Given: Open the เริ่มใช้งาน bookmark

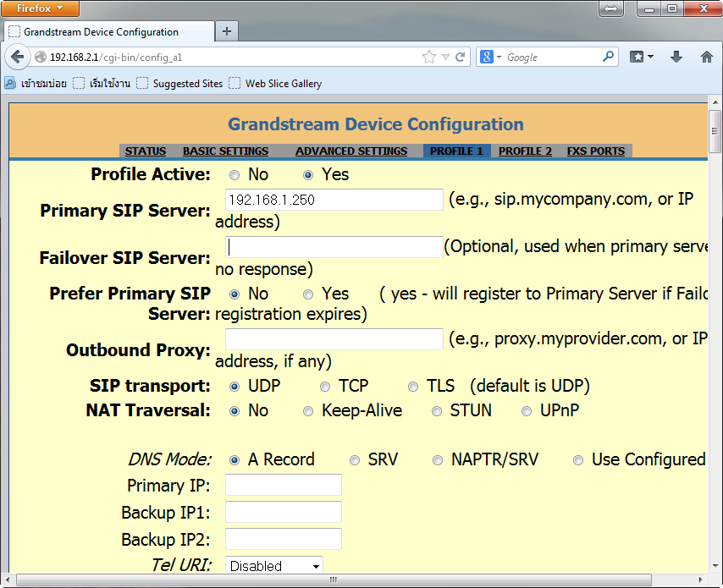Looking at the screenshot, I should coord(102,84).
